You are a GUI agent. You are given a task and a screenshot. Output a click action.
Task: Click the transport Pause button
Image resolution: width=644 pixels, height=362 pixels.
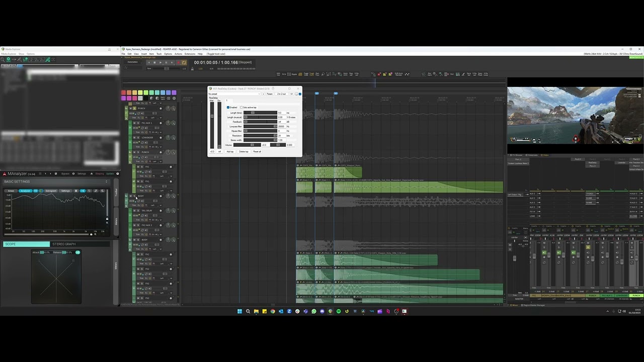pyautogui.click(x=166, y=62)
